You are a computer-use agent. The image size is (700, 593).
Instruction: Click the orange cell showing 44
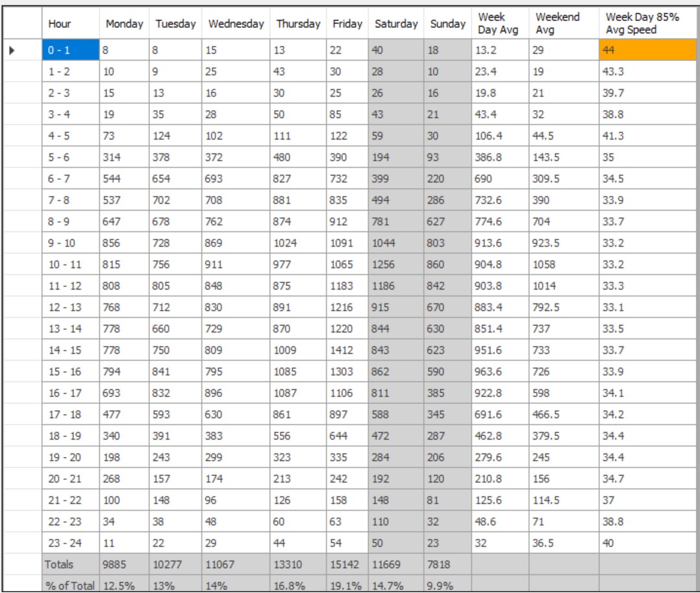[647, 50]
